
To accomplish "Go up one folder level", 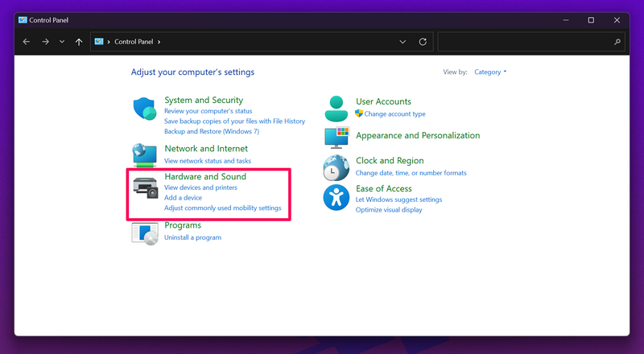I will click(78, 42).
